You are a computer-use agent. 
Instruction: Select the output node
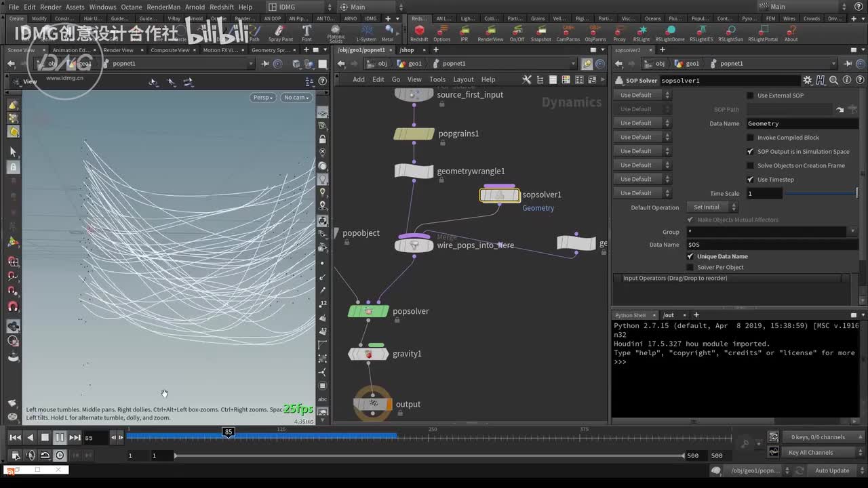[372, 404]
